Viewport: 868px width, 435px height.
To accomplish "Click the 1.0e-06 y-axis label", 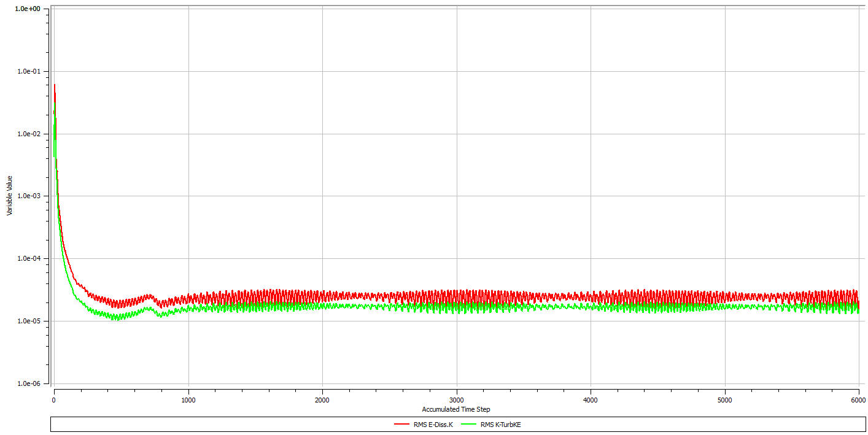I will click(x=28, y=383).
